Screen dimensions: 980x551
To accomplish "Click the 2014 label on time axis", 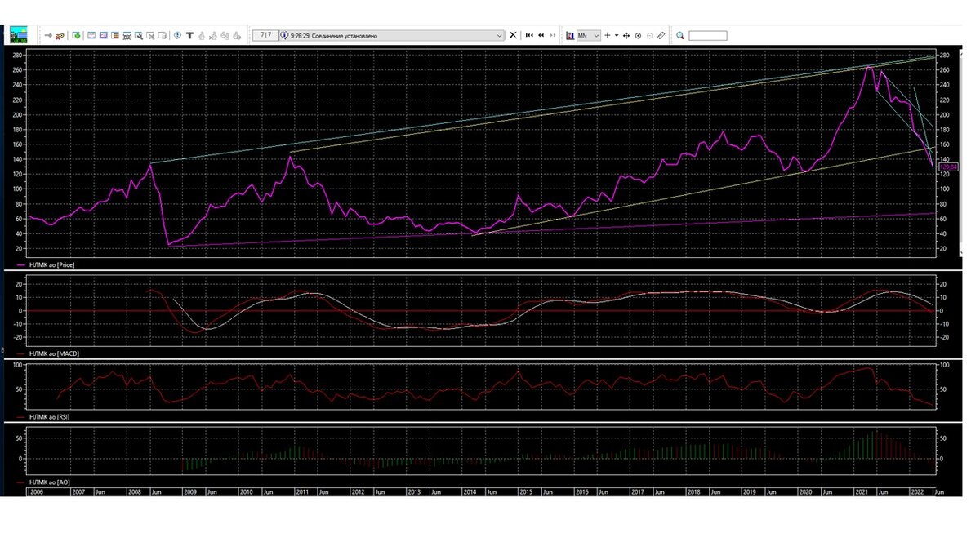I will 470,492.
